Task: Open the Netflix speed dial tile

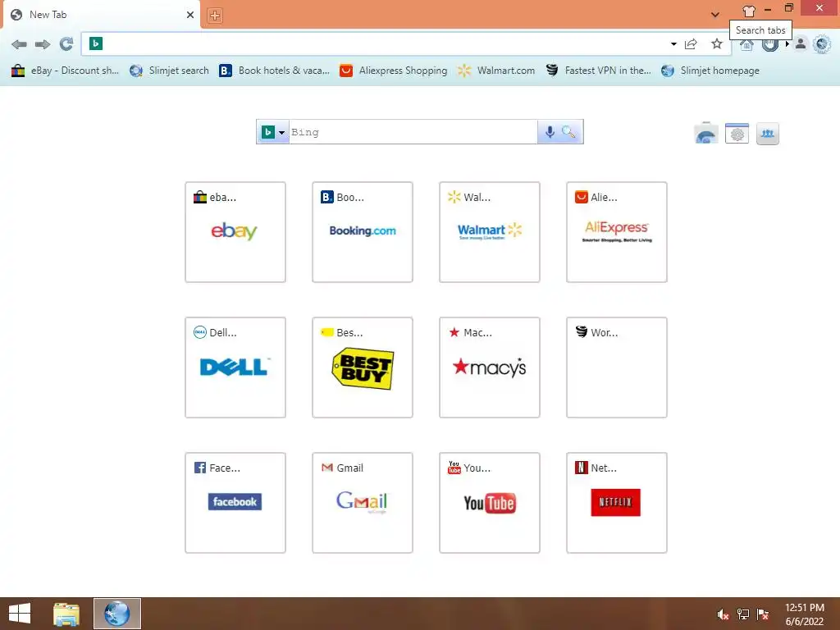Action: point(617,503)
